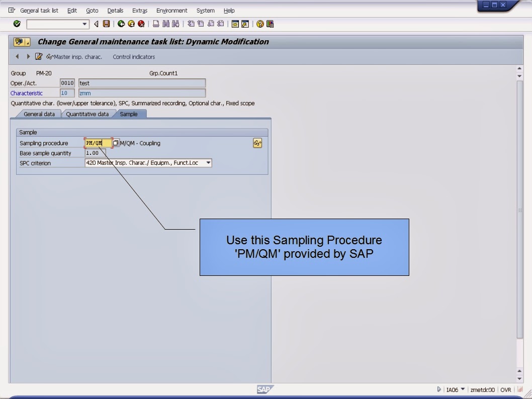Open the Environment menu

pos(172,10)
